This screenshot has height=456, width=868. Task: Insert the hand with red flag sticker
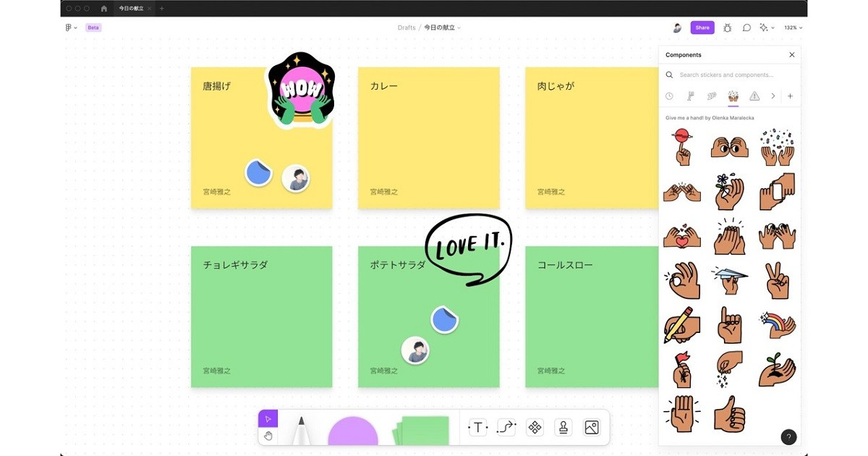click(681, 370)
